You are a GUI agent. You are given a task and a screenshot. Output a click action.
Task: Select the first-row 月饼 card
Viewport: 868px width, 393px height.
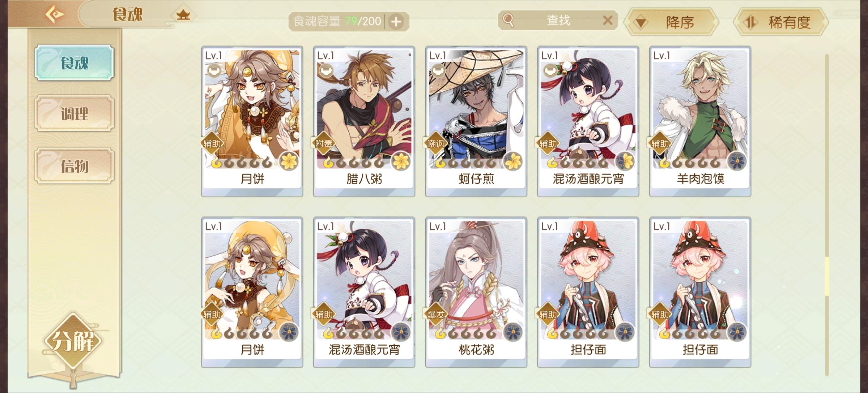[252, 121]
